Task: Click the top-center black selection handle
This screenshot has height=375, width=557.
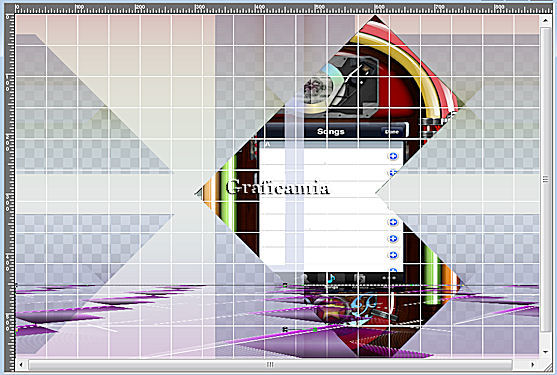Action: coord(285,285)
